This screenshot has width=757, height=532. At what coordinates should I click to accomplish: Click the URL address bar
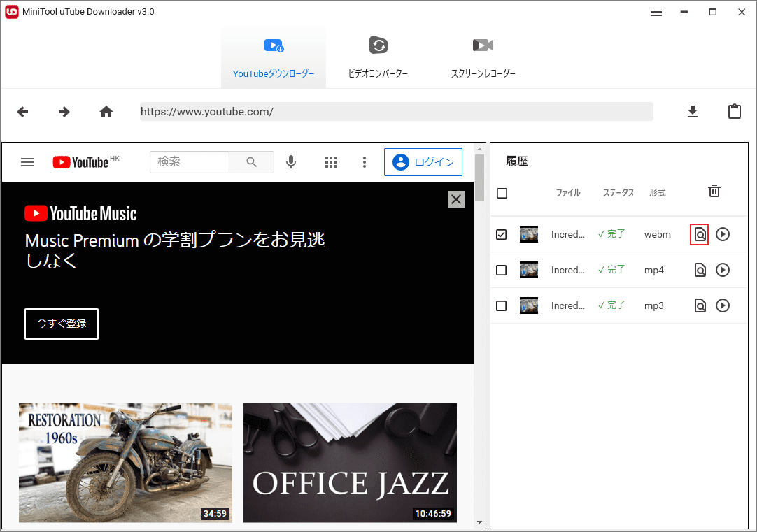(x=397, y=111)
